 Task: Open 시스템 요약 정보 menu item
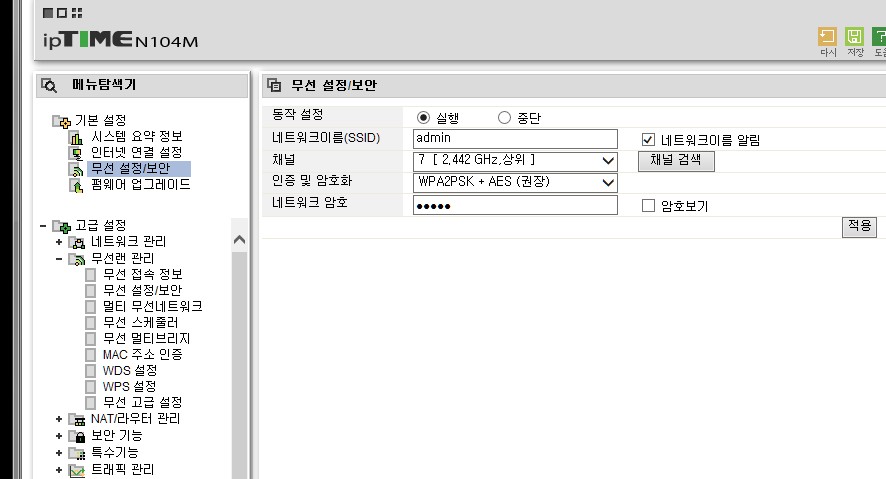coord(137,137)
